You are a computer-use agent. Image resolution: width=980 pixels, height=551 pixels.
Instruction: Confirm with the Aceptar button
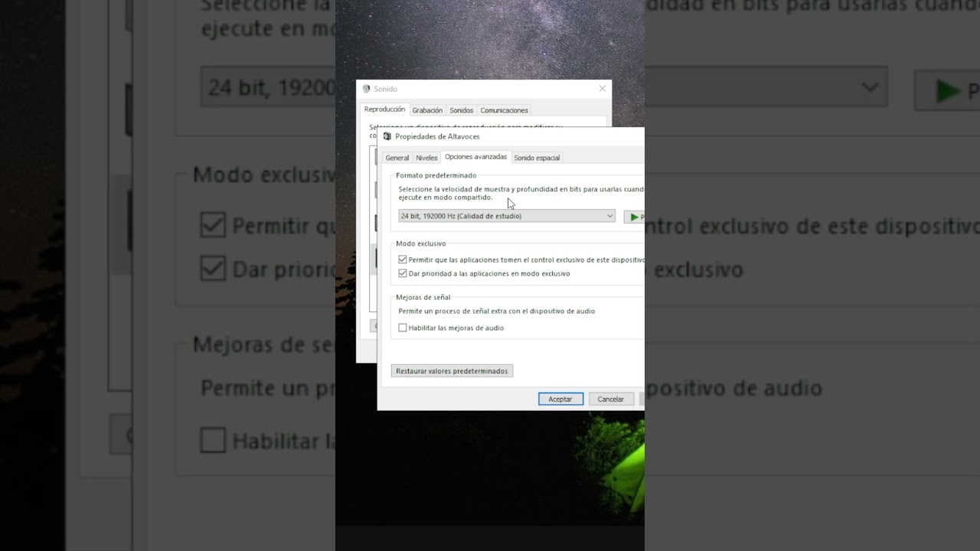(560, 399)
